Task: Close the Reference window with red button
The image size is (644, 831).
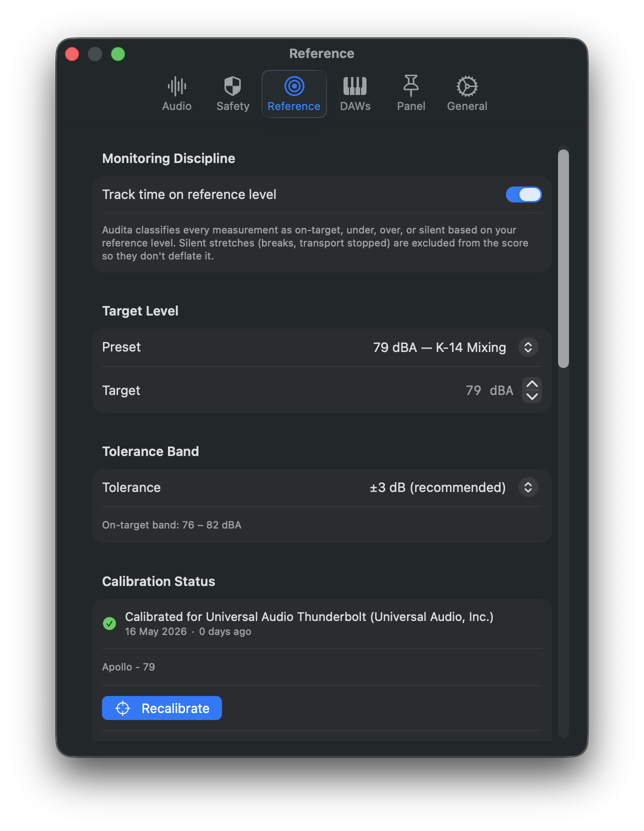Action: [x=72, y=54]
